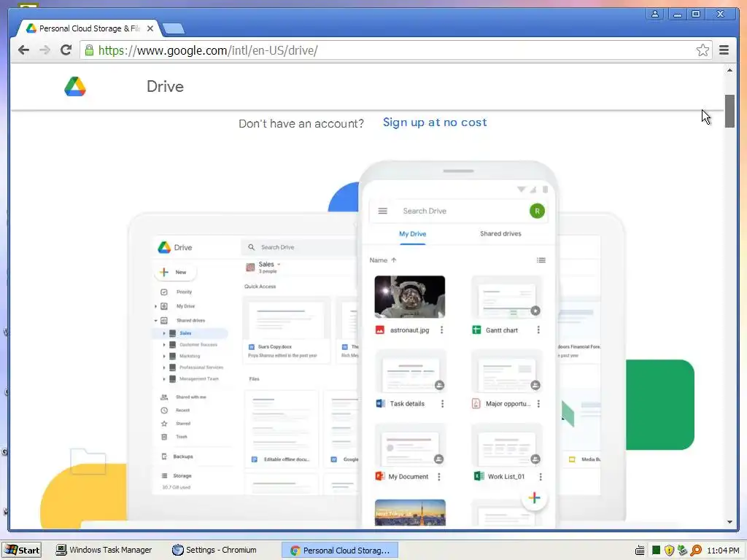Click Personal Cloud Storage taskbar button

[340, 551]
